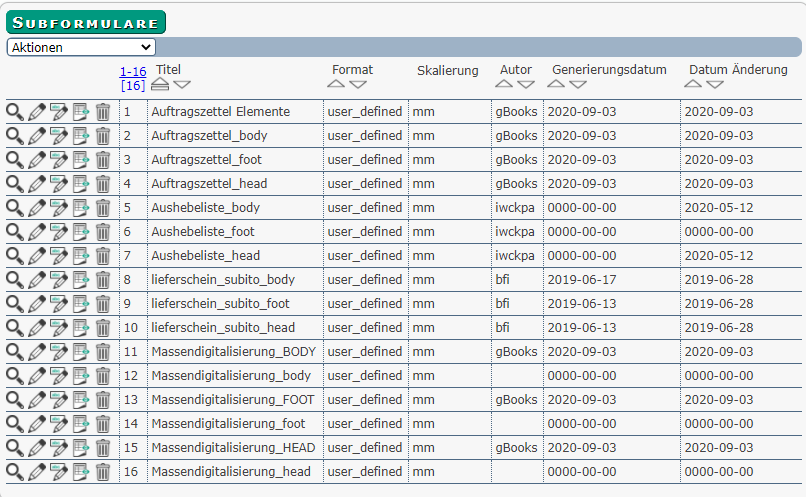806x497 pixels.
Task: Click magnifier icon in row 16
Action: [14, 472]
